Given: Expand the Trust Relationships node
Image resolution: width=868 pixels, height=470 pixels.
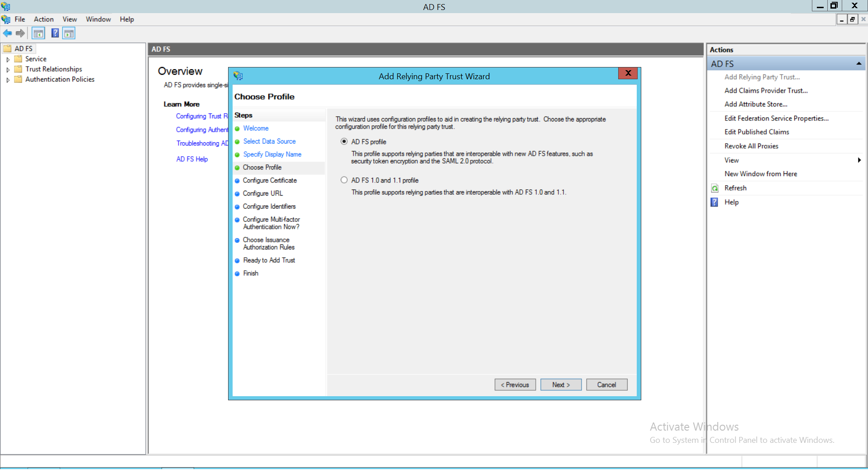Looking at the screenshot, I should click(8, 69).
